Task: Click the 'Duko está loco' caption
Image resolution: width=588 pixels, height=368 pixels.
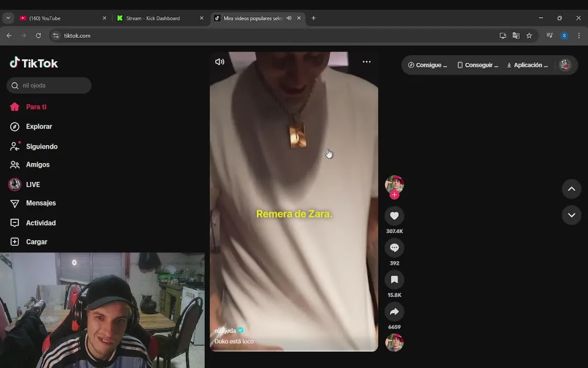Action: point(234,341)
